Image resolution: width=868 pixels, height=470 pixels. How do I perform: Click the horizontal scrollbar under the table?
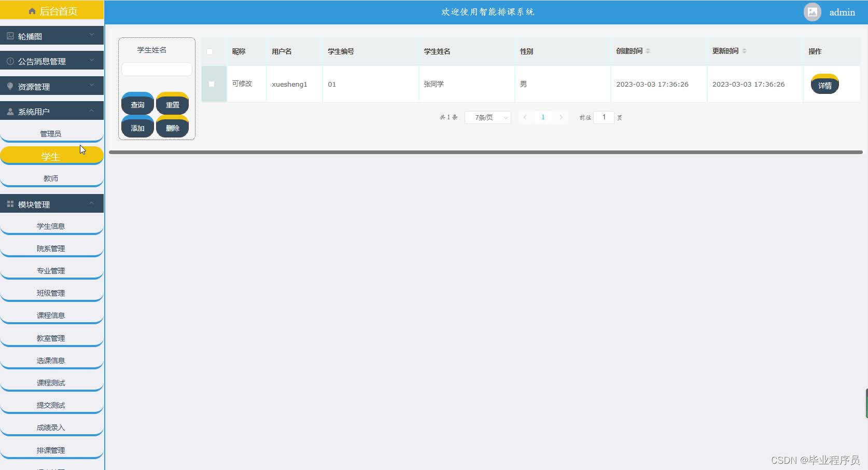[x=486, y=152]
